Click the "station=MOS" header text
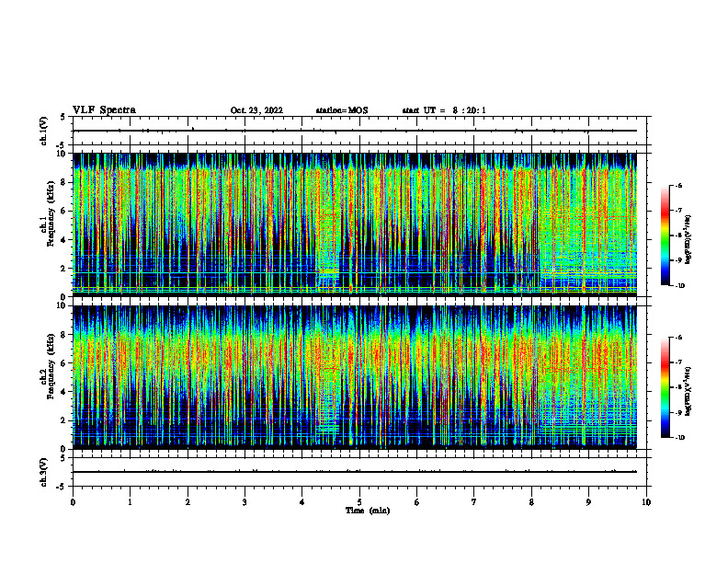The image size is (728, 563). 342,110
